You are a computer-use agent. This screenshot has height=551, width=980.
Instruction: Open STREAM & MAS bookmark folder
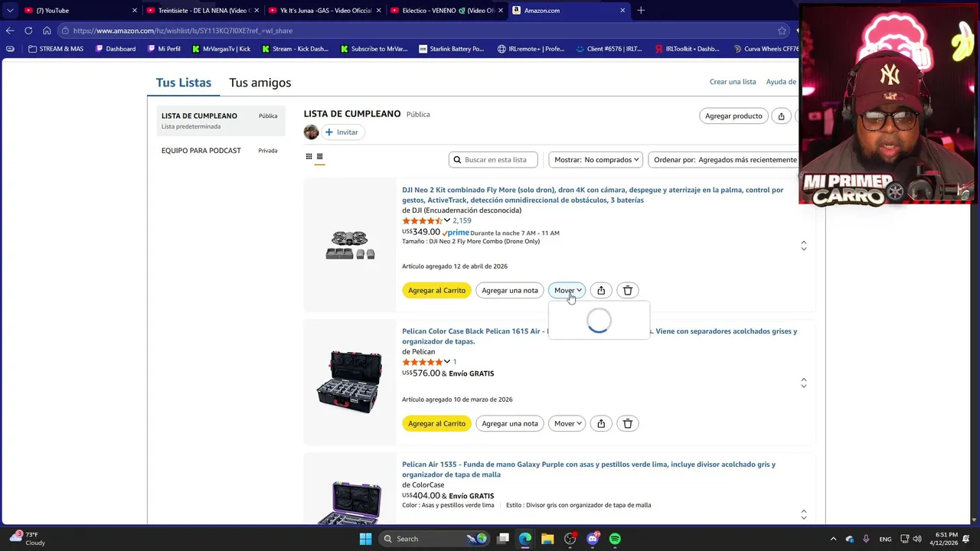coord(56,49)
